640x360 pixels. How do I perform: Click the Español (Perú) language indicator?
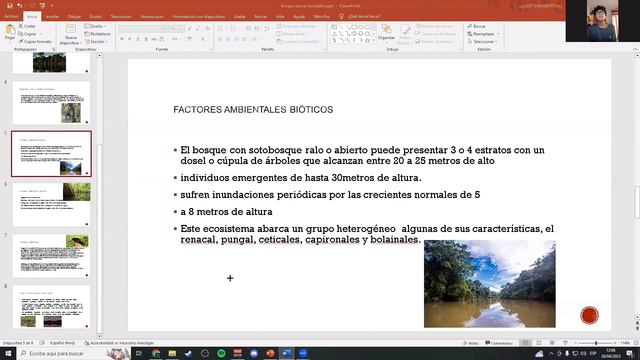[x=62, y=343]
